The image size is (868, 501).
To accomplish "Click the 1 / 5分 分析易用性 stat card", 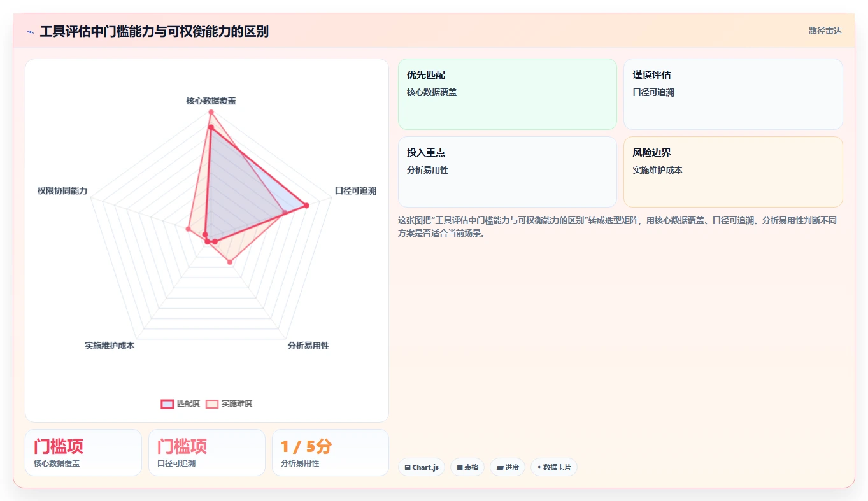I will pos(331,453).
